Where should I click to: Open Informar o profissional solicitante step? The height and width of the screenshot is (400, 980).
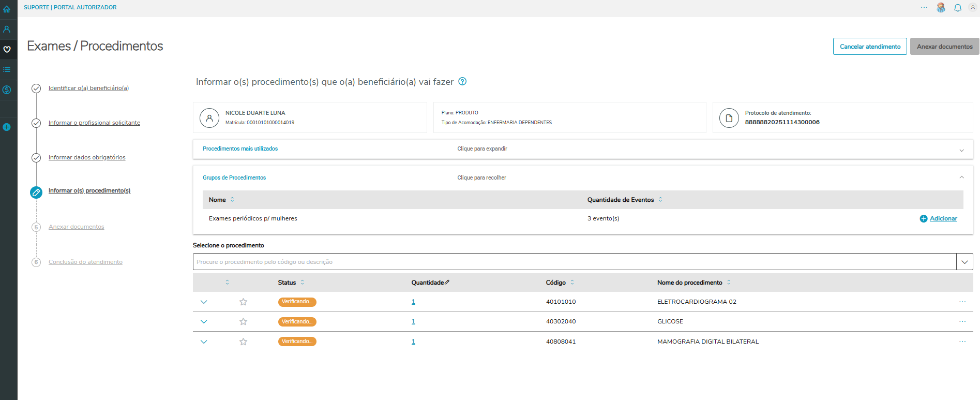tap(94, 123)
